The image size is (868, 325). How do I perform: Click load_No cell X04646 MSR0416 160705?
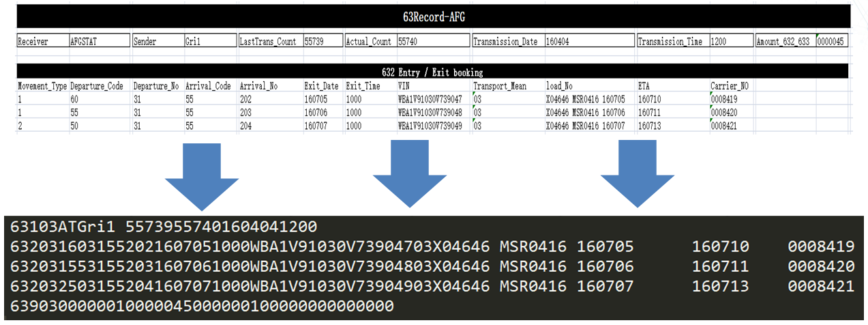(x=590, y=99)
